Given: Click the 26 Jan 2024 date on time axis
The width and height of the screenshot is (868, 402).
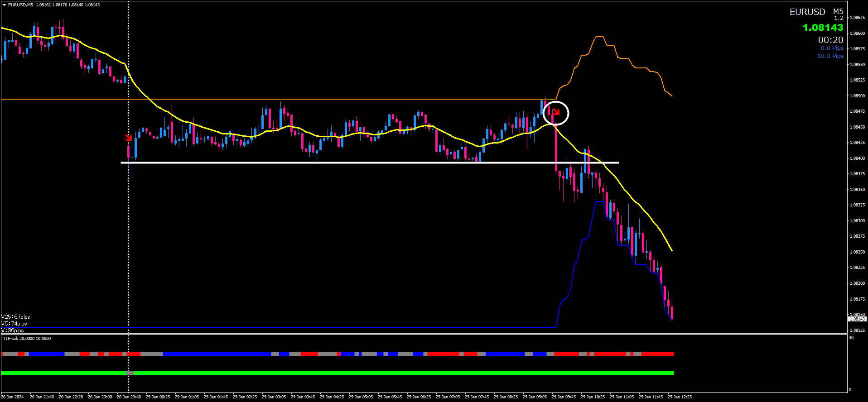Looking at the screenshot, I should 13,397.
